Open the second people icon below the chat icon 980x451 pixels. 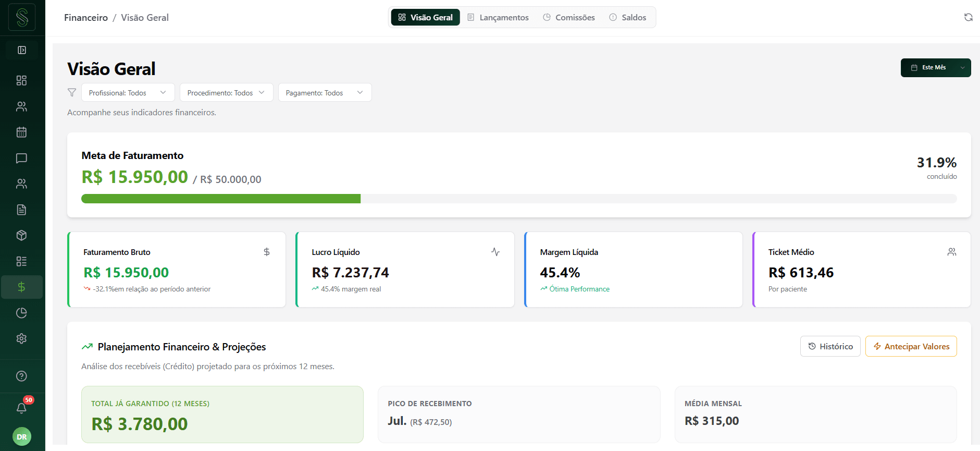pyautogui.click(x=21, y=184)
